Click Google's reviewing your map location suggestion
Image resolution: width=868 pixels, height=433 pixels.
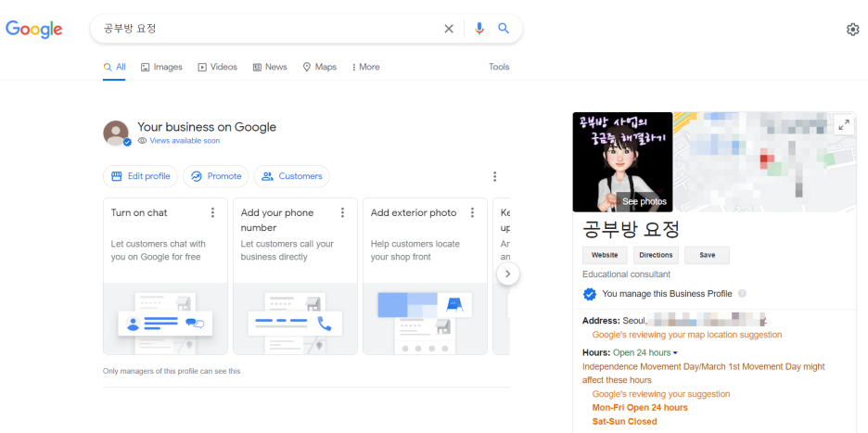click(687, 335)
